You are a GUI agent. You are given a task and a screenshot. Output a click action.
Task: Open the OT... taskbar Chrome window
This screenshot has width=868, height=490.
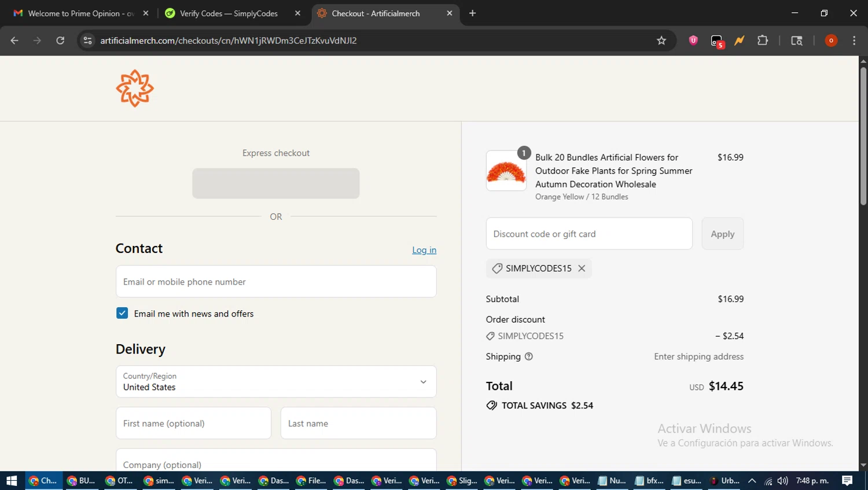click(x=120, y=481)
